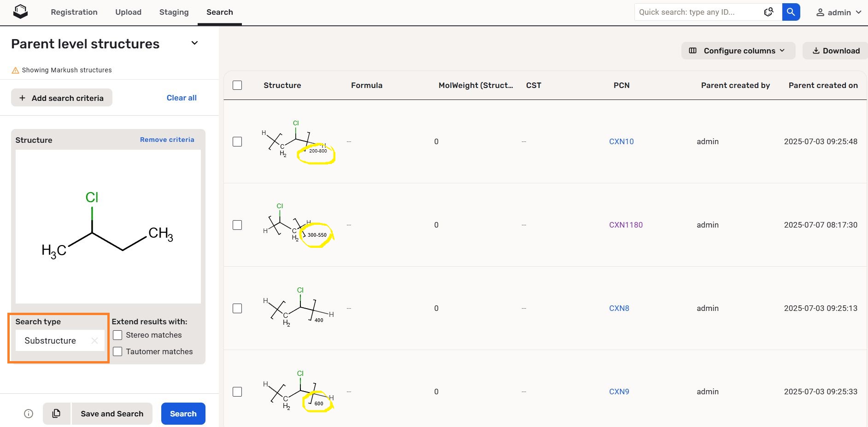The image size is (868, 427).
Task: Click into the quick search input field
Action: (x=698, y=12)
